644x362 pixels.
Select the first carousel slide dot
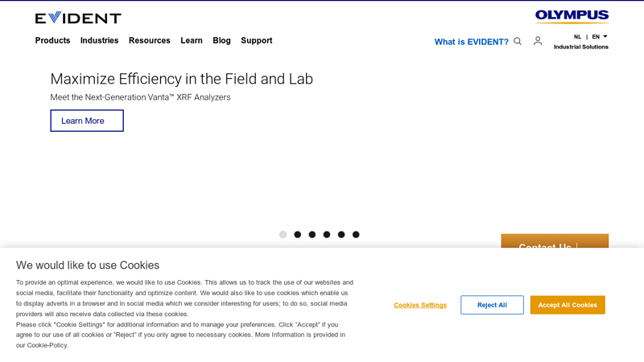283,234
